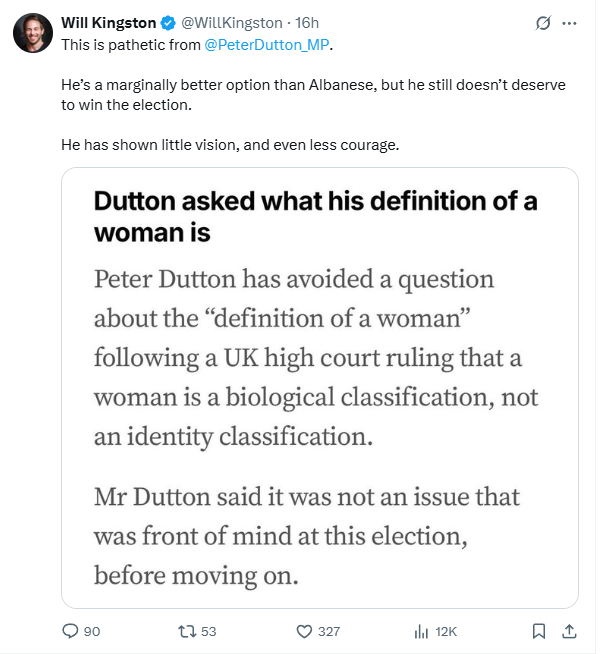The image size is (602, 654).
Task: Click the 16h timestamp
Action: tap(307, 23)
